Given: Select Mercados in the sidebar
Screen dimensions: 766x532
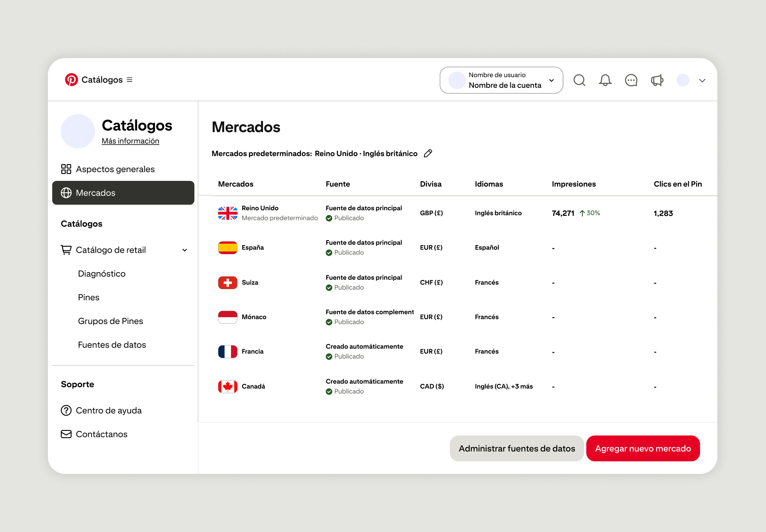Looking at the screenshot, I should pos(123,193).
